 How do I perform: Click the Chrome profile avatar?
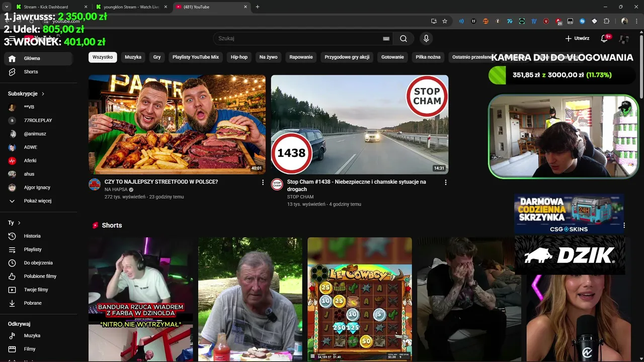click(624, 21)
